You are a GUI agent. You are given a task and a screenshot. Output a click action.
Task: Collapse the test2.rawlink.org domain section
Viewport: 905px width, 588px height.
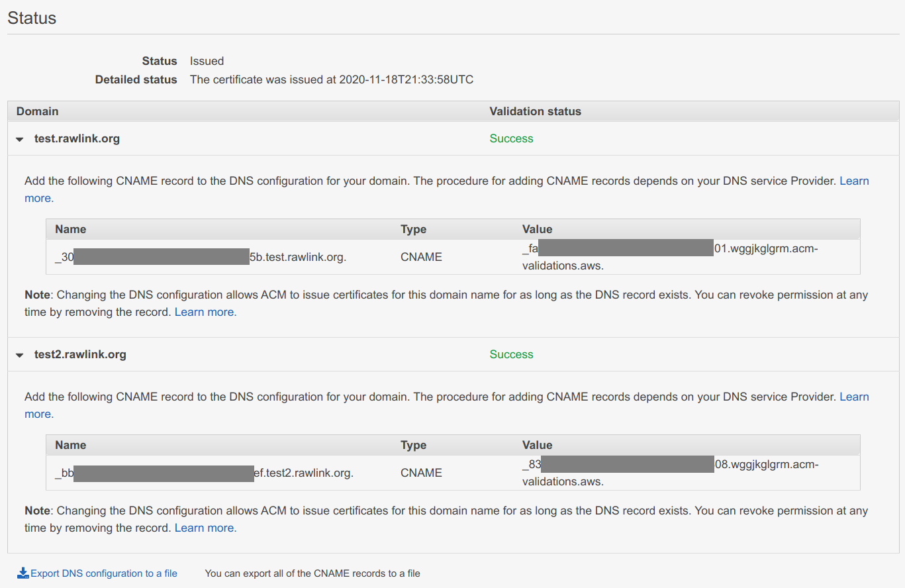(x=20, y=356)
